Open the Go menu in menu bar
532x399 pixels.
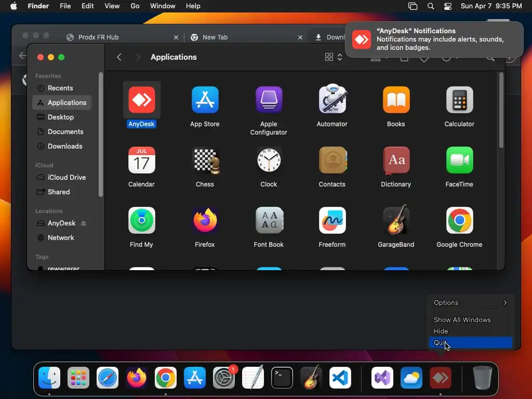[x=135, y=6]
